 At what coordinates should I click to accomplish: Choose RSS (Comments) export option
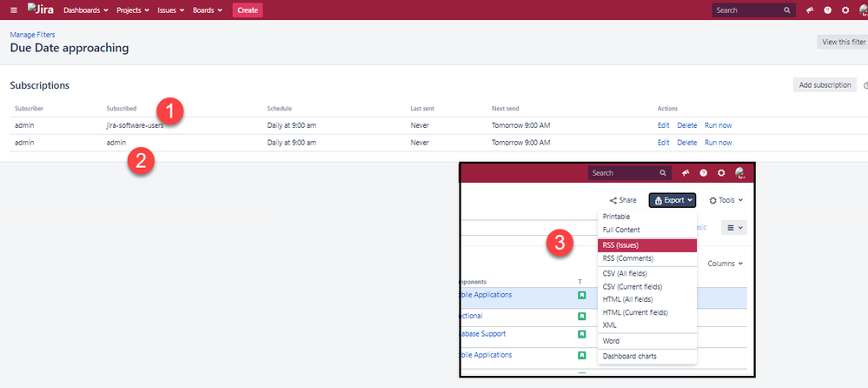[x=647, y=258]
